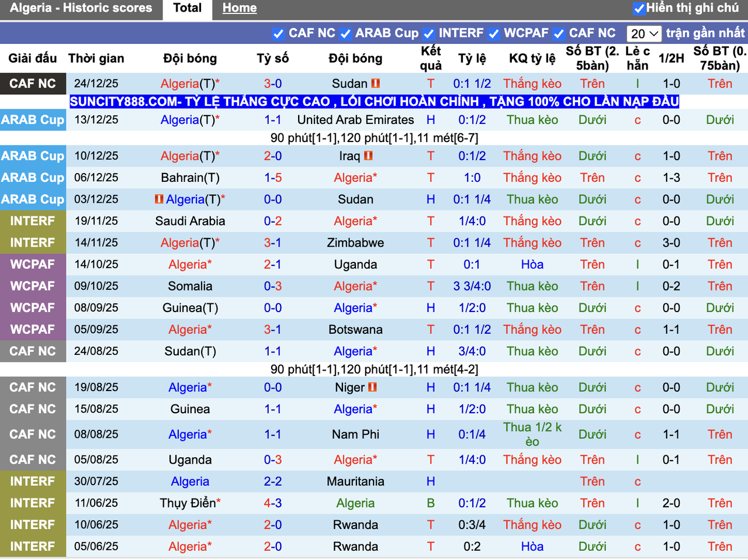Toggle the Hiển thị ghi chú checkbox
The width and height of the screenshot is (748, 560).
[639, 9]
